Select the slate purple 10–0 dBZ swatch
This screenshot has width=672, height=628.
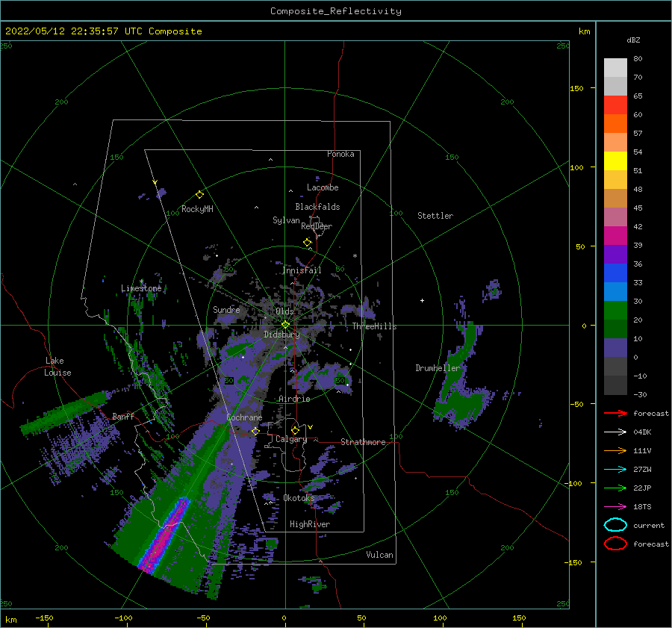(x=615, y=347)
